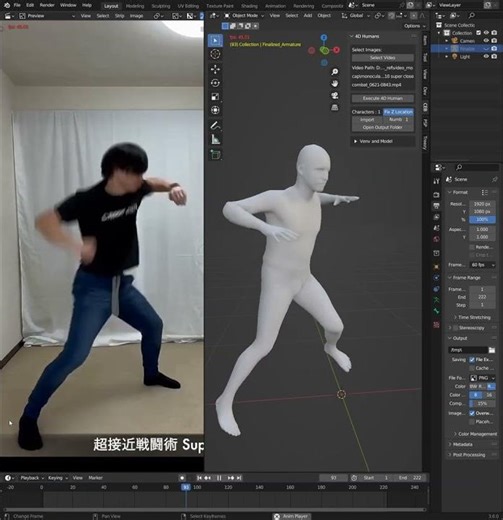Select the Measure tool
This screenshot has width=503, height=520.
pyautogui.click(x=215, y=139)
